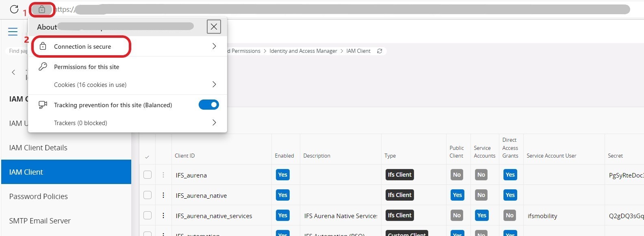Sort table by Client ID column header
Screen dimensions: 644x236
coord(185,156)
